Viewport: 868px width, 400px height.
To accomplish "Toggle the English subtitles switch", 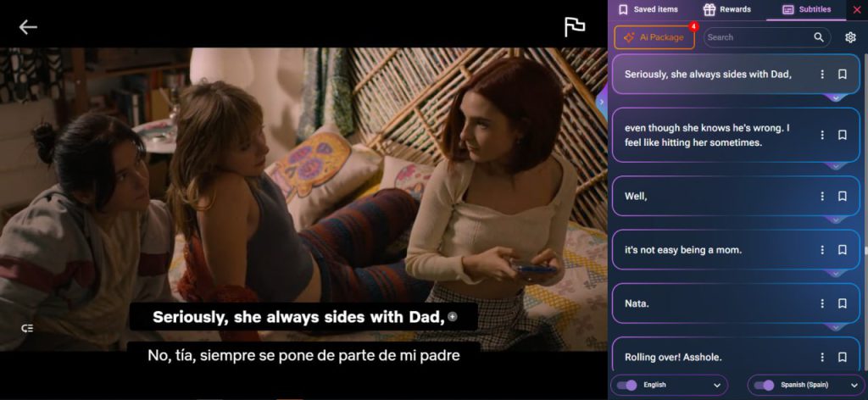I will tap(626, 385).
